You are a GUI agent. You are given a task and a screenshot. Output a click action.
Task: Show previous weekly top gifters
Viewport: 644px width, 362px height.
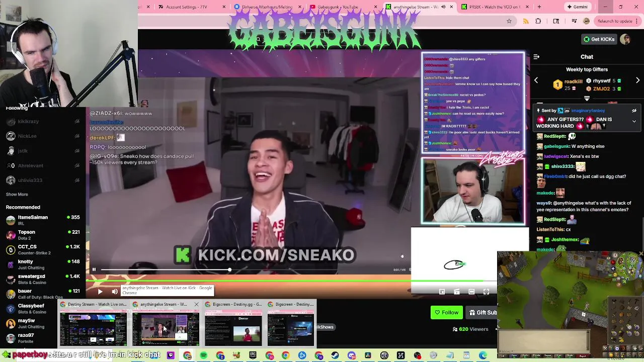coord(536,80)
